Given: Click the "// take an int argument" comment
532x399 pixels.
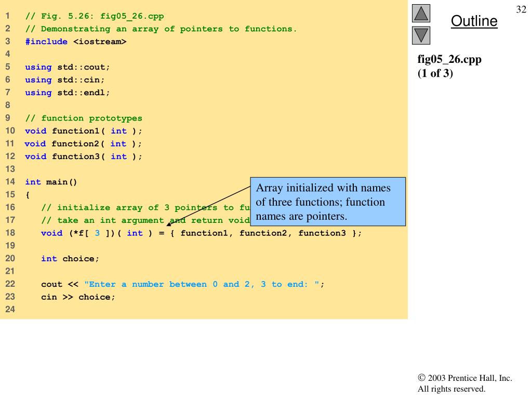Looking at the screenshot, I should tap(102, 220).
